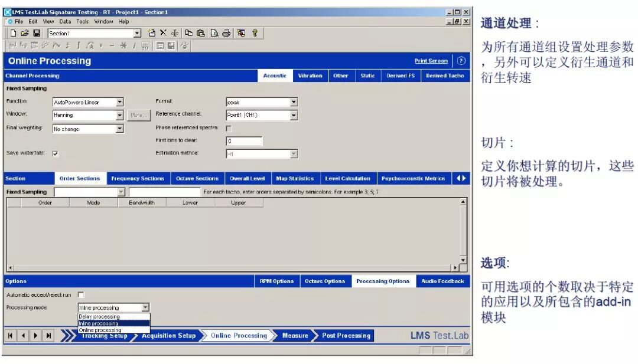Click the orders entry field beside tacho dropdown

(164, 192)
